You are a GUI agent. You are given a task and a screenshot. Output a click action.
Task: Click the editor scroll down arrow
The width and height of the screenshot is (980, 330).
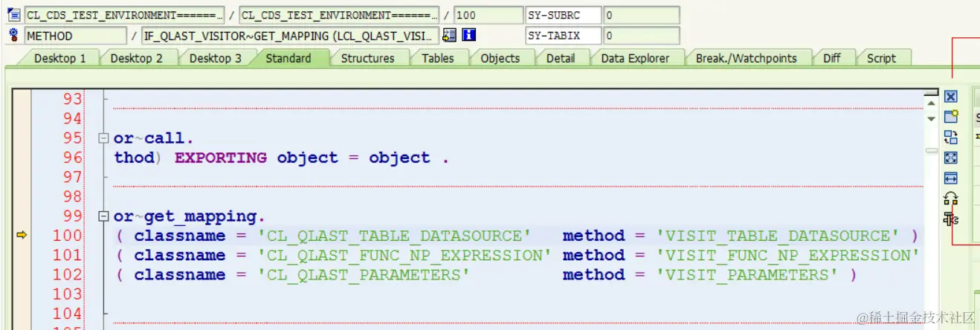tap(931, 119)
